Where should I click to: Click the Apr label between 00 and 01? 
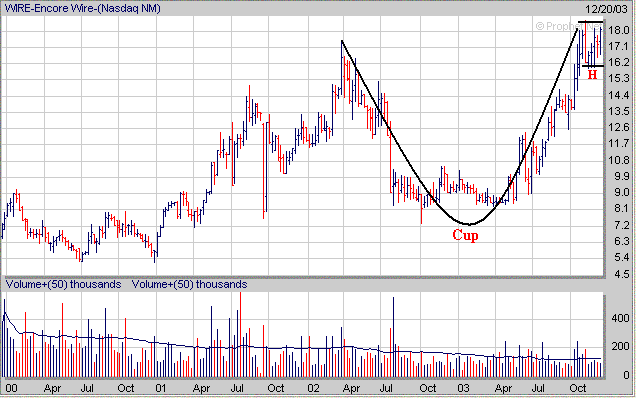pos(52,389)
